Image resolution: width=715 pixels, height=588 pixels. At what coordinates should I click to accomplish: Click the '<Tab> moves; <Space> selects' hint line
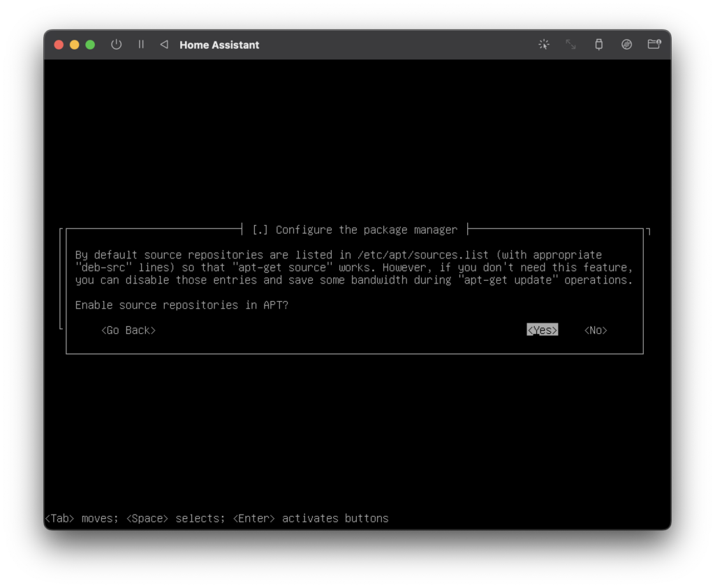216,518
